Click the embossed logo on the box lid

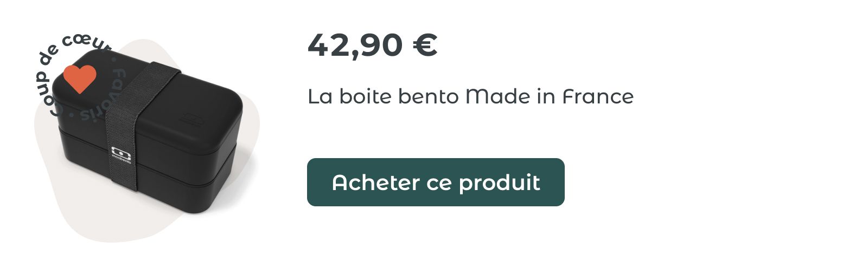point(191,119)
